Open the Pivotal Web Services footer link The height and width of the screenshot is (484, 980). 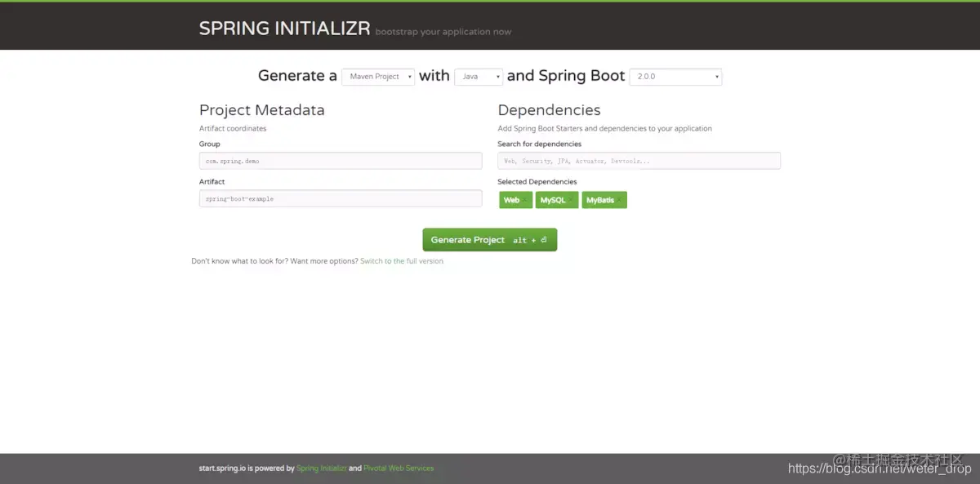(x=399, y=468)
